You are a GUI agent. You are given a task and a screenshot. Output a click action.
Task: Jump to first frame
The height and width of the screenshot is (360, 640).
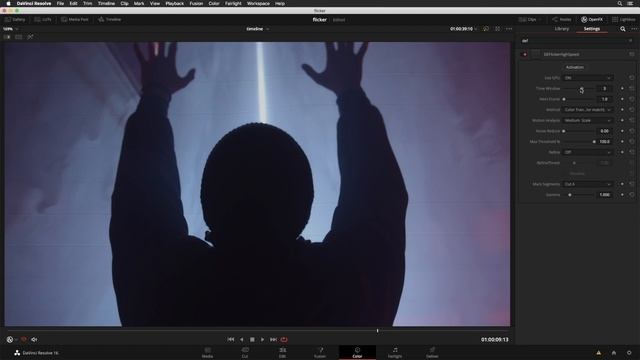(231, 340)
